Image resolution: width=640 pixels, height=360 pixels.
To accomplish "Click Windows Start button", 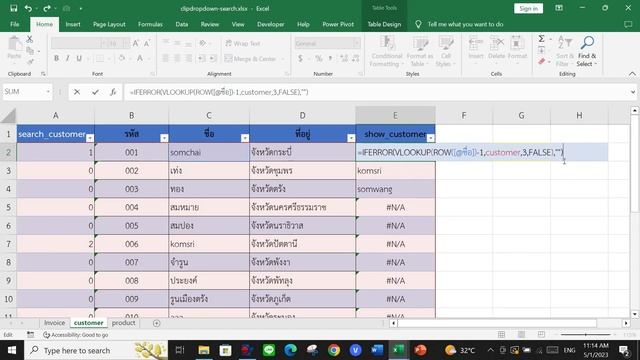I will 12,350.
